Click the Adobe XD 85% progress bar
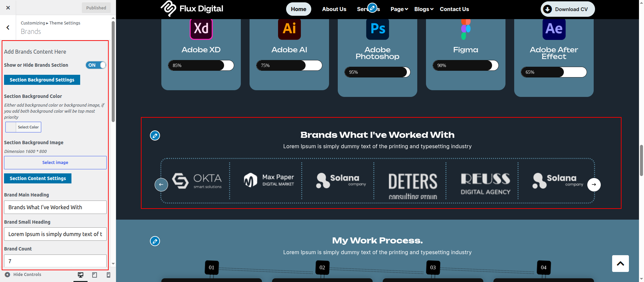 [x=201, y=65]
